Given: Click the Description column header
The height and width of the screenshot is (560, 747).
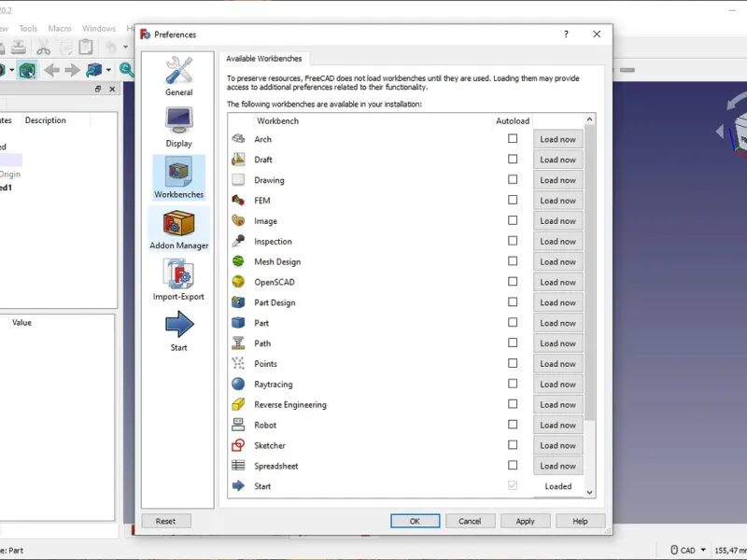Looking at the screenshot, I should 46,120.
